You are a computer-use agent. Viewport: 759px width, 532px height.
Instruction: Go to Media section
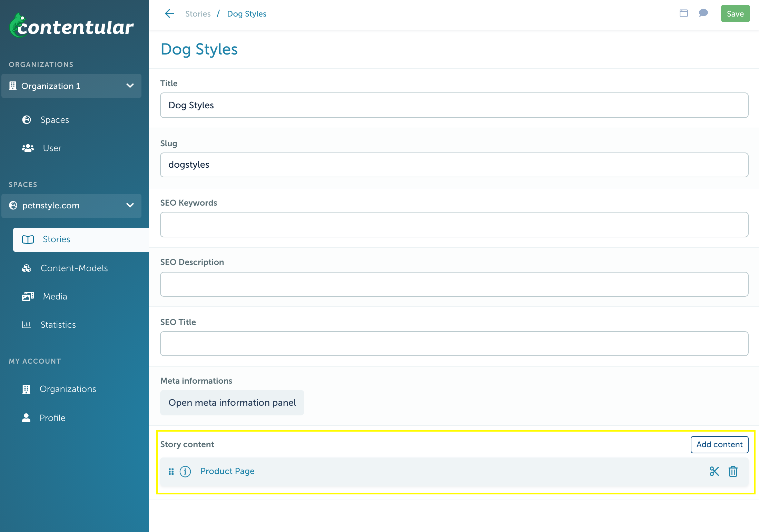55,296
